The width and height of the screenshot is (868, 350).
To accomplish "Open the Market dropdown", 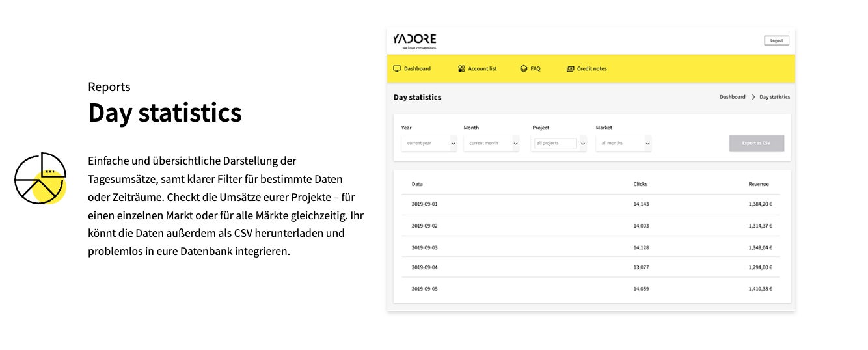I will (x=623, y=143).
